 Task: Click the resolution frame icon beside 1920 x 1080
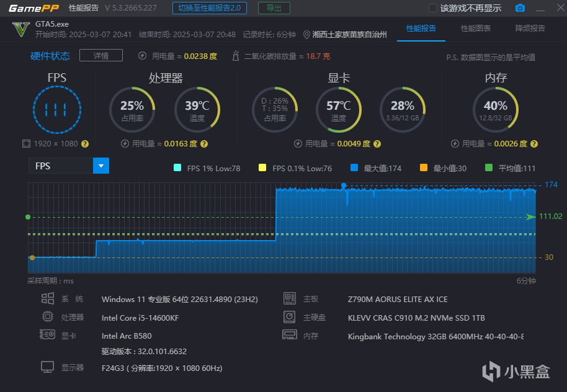(27, 144)
